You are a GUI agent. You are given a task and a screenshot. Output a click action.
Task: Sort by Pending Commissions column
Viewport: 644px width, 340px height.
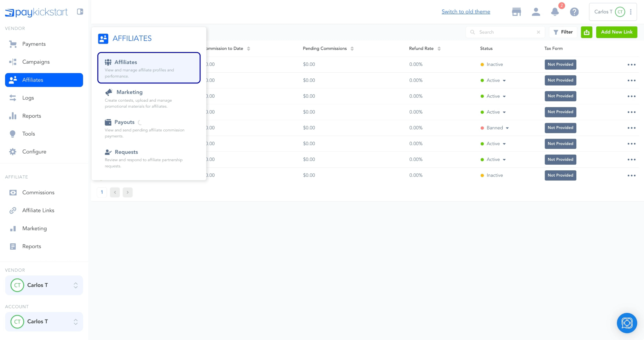(x=352, y=48)
